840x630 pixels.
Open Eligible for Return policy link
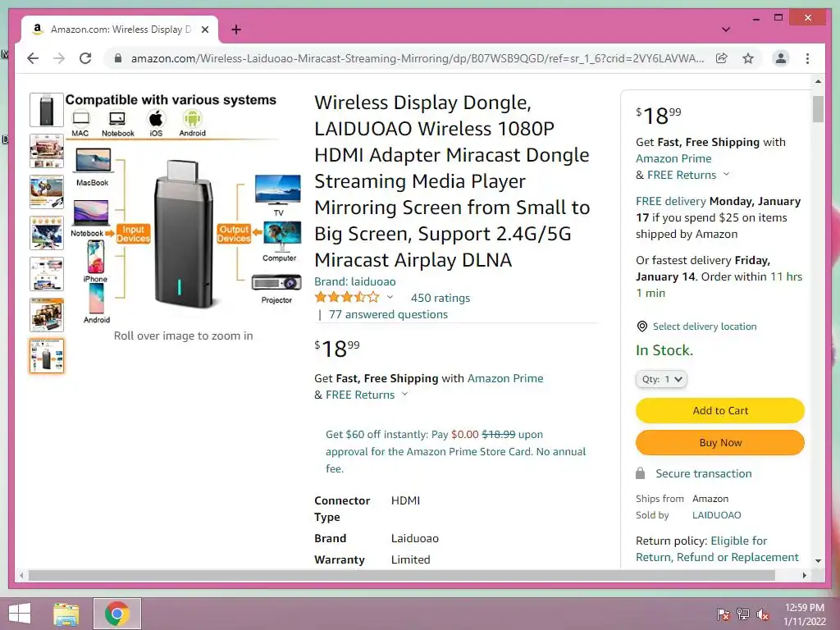717,549
